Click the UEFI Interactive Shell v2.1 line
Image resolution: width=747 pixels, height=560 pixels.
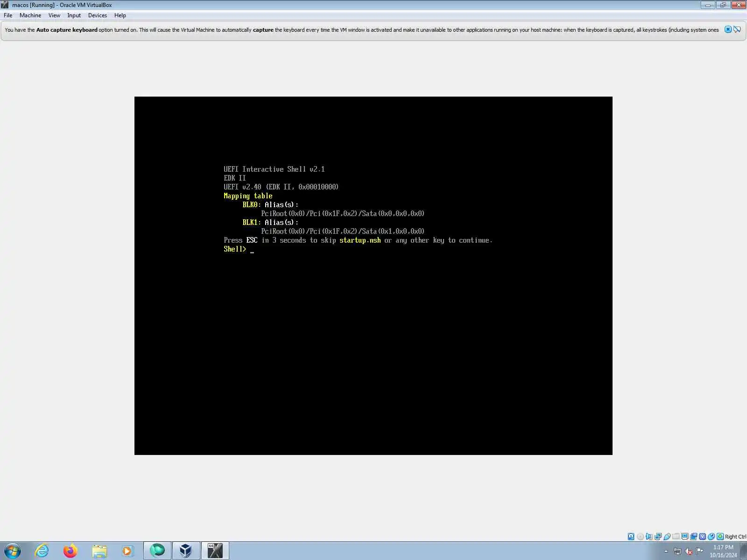274,169
